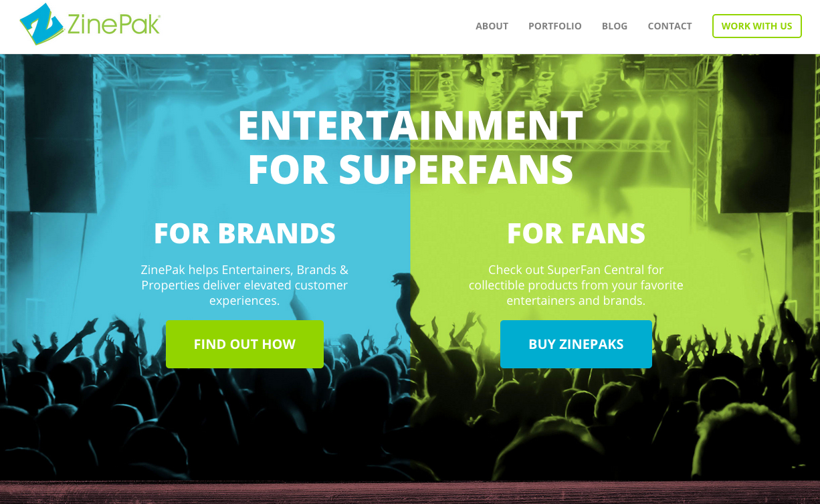Open the About page
Screen dimensions: 820x504
[x=492, y=26]
